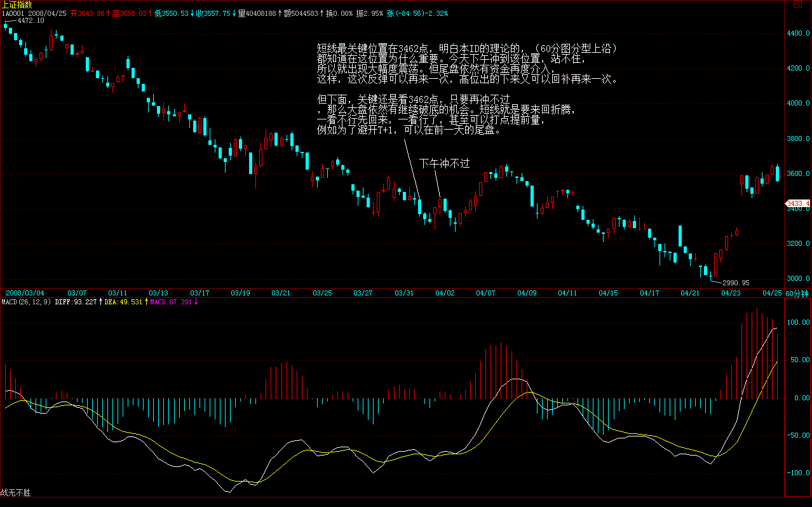The image size is (812, 507).
Task: Select the 4472.10 high-point label
Action: 30,21
